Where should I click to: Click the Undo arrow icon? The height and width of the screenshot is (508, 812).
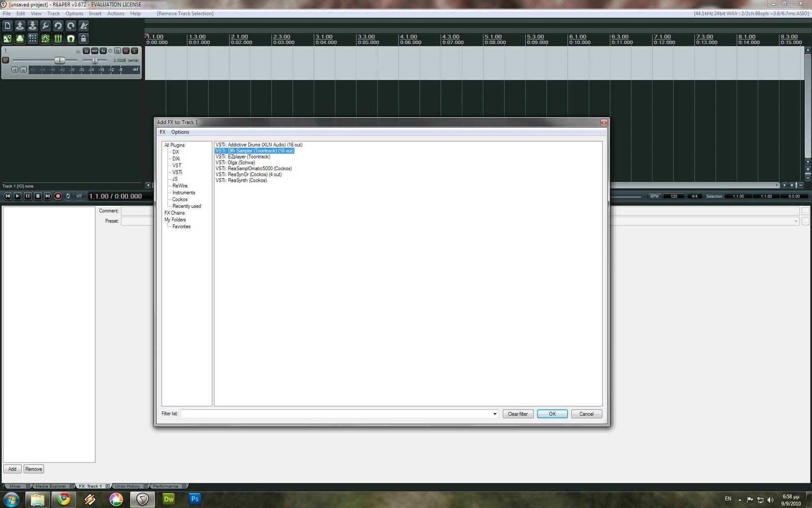coord(57,25)
